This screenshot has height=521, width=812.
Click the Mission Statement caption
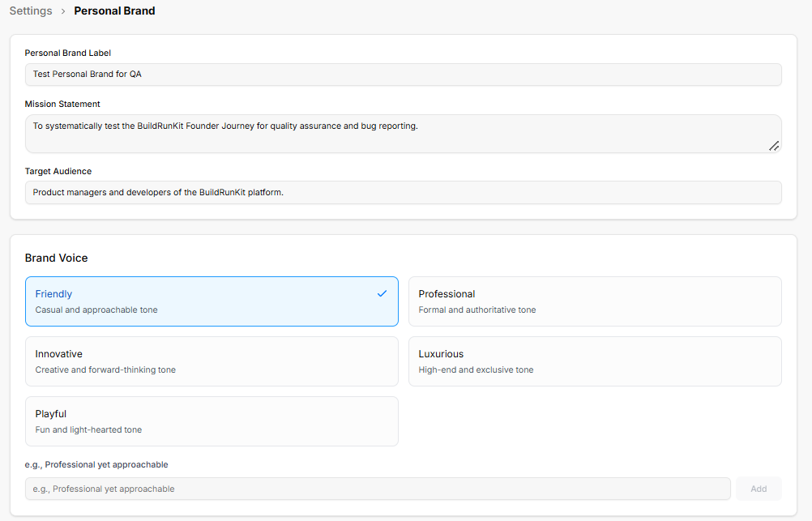(62, 104)
